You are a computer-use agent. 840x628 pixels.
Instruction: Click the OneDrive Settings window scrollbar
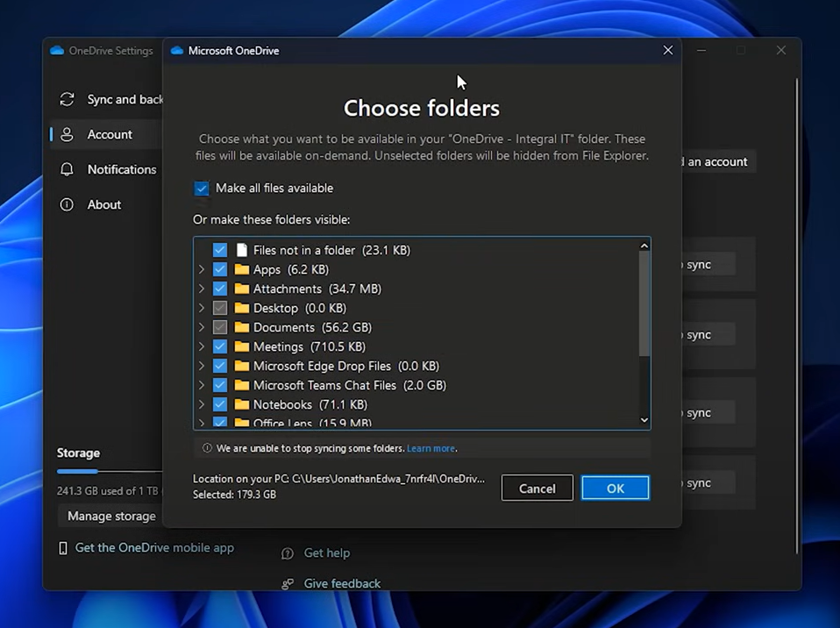point(797,316)
